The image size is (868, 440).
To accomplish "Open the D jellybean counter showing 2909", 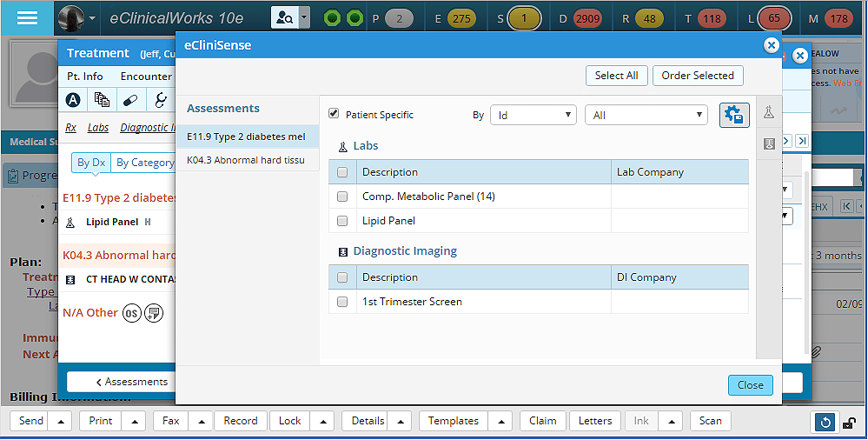I will pyautogui.click(x=587, y=19).
